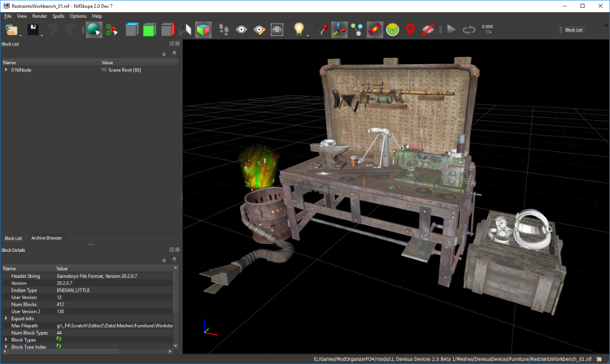Expand the Block Types row
Viewport: 610px width, 364px height.
[6, 340]
